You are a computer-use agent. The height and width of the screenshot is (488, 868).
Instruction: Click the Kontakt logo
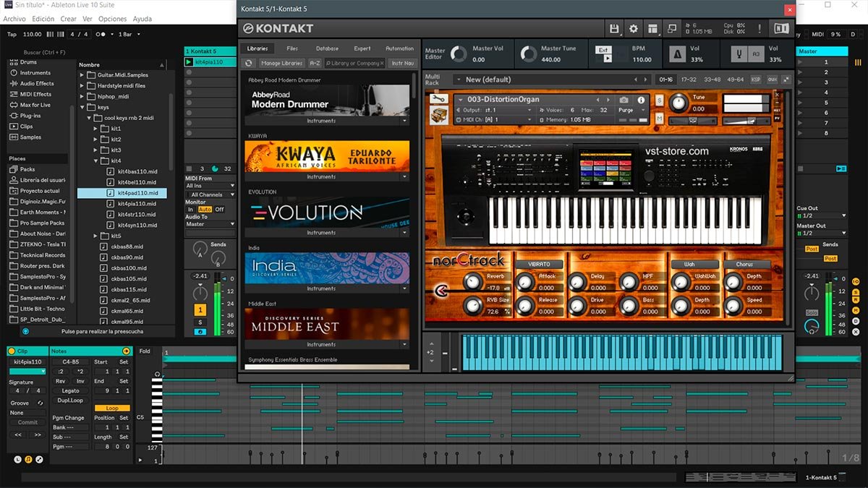(278, 28)
